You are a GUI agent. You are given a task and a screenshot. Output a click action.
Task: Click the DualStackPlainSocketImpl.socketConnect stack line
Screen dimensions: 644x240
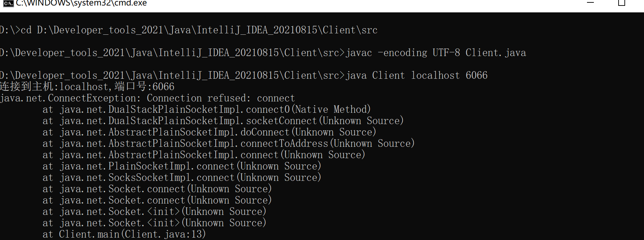point(223,121)
